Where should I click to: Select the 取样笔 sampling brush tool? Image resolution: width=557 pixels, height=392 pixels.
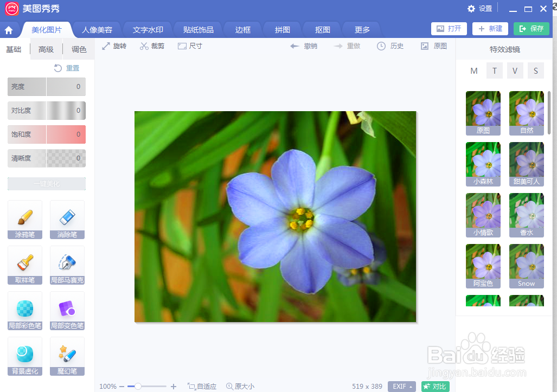pos(25,265)
